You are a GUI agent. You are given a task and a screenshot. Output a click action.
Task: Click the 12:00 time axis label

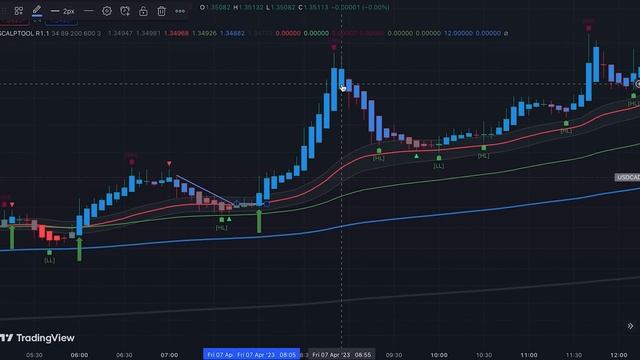(619, 355)
